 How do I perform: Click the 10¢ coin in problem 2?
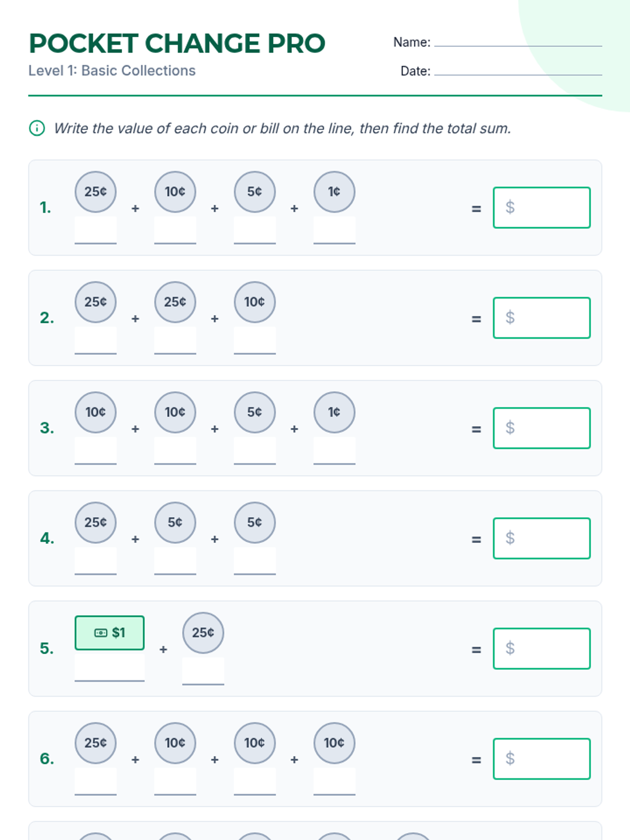pos(255,302)
